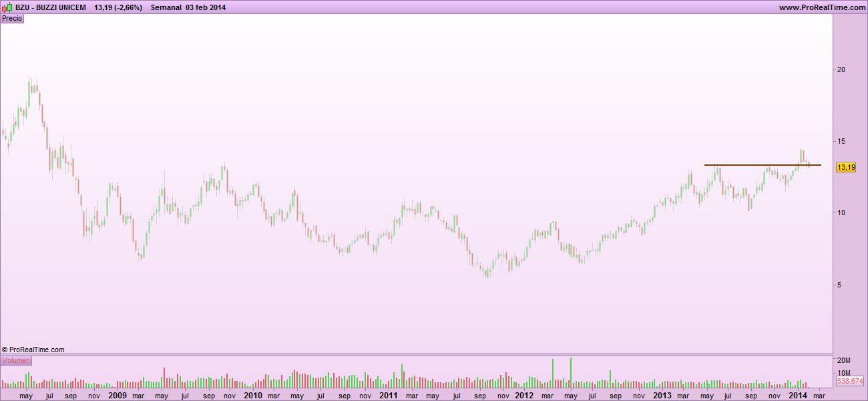This screenshot has width=868, height=401.
Task: Click the 15 price axis label
Action: [x=841, y=141]
